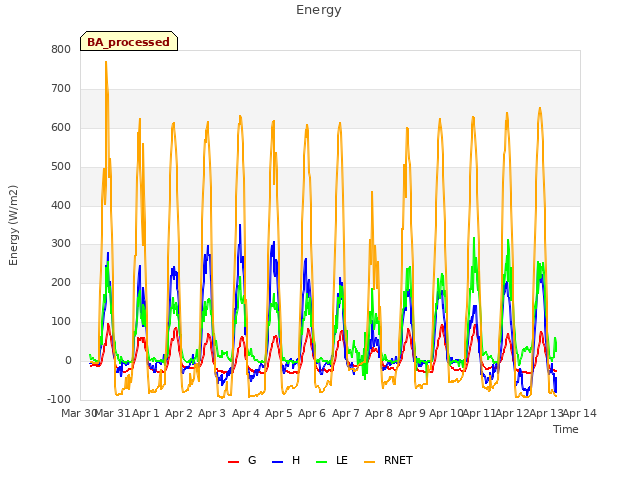
Task: Click the Mar 31 x-axis date label
Action: tap(113, 413)
